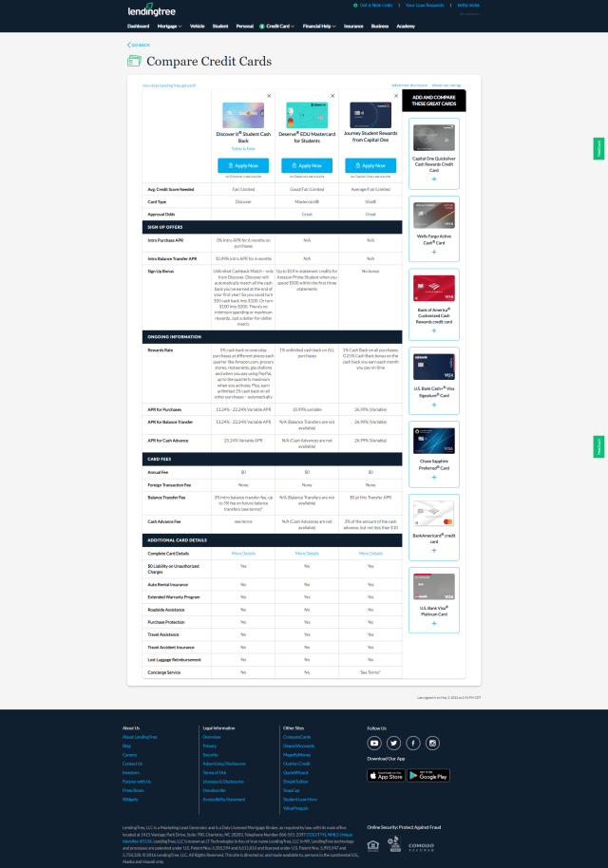
Task: Open More Details for Discover card
Action: (x=243, y=554)
